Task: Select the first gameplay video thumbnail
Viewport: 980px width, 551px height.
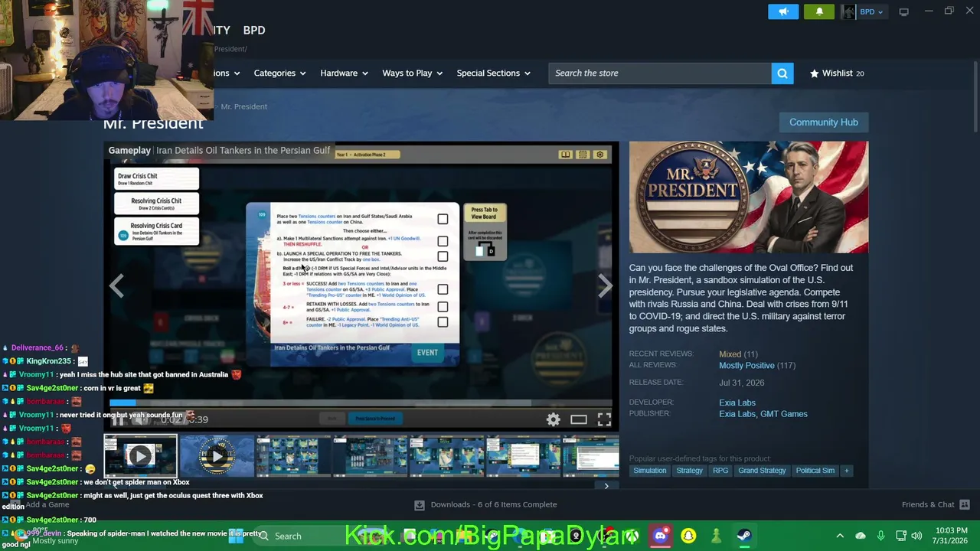Action: [x=141, y=456]
